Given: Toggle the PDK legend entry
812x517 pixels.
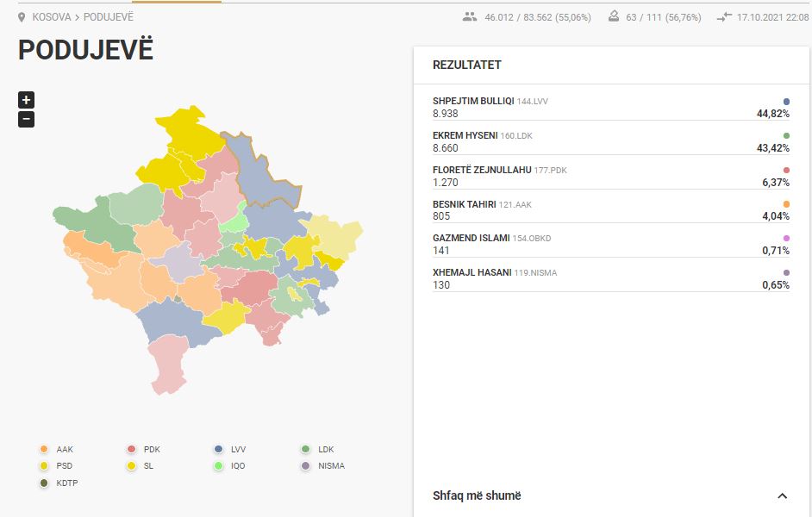Looking at the screenshot, I should point(144,449).
